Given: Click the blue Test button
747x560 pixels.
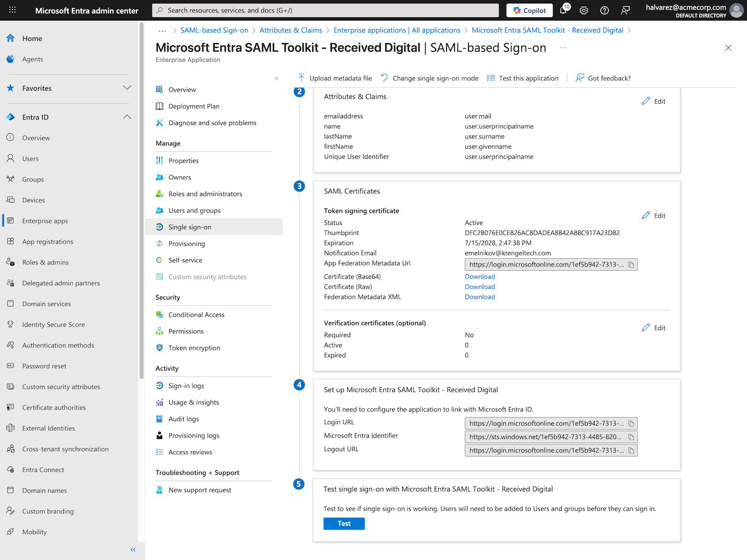Looking at the screenshot, I should pos(344,524).
